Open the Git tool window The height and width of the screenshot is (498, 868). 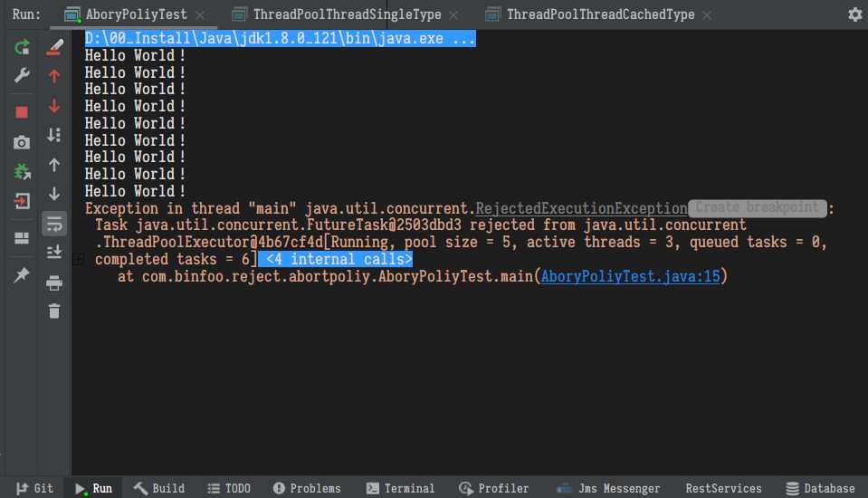tap(35, 488)
